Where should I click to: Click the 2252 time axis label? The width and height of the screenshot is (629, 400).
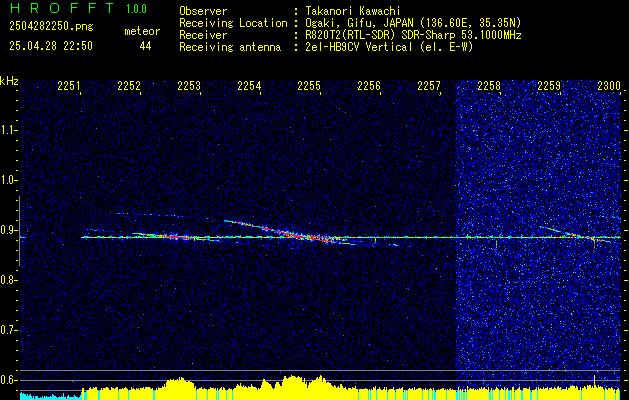pos(129,85)
